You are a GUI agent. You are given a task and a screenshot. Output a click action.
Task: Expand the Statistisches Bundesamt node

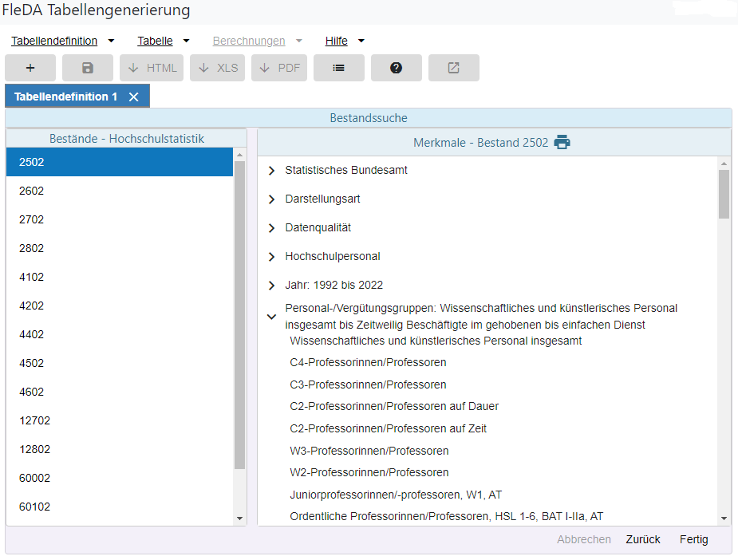pos(271,171)
